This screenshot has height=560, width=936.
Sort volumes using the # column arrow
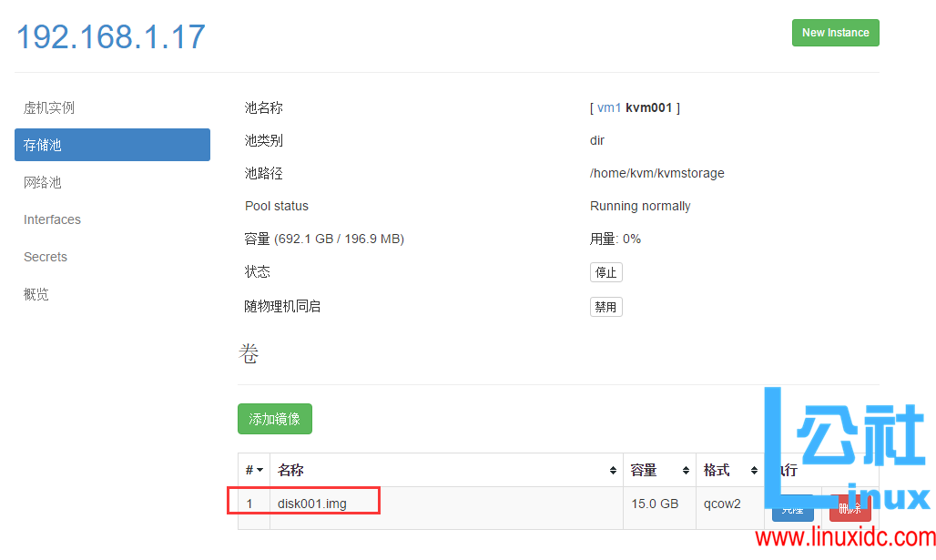(x=259, y=470)
